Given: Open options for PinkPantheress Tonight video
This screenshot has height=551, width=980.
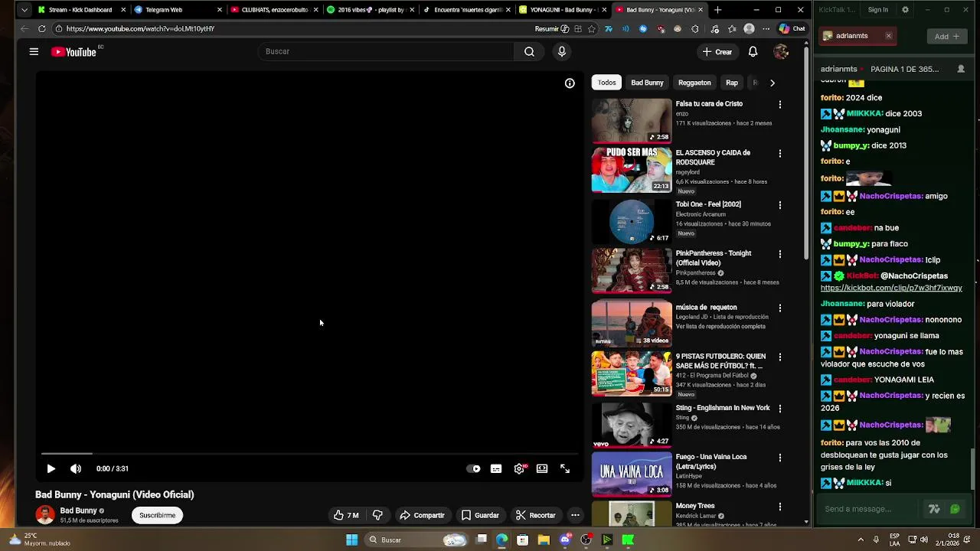Looking at the screenshot, I should [780, 254].
